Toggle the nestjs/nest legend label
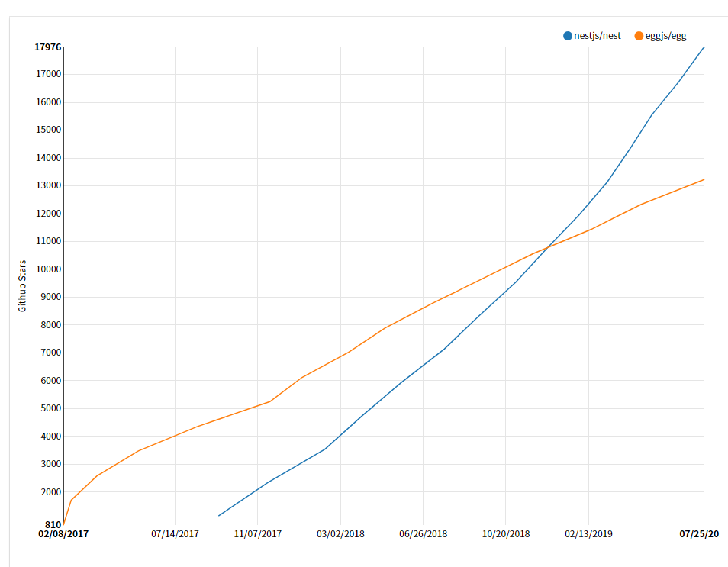This screenshot has width=728, height=567. pos(597,36)
